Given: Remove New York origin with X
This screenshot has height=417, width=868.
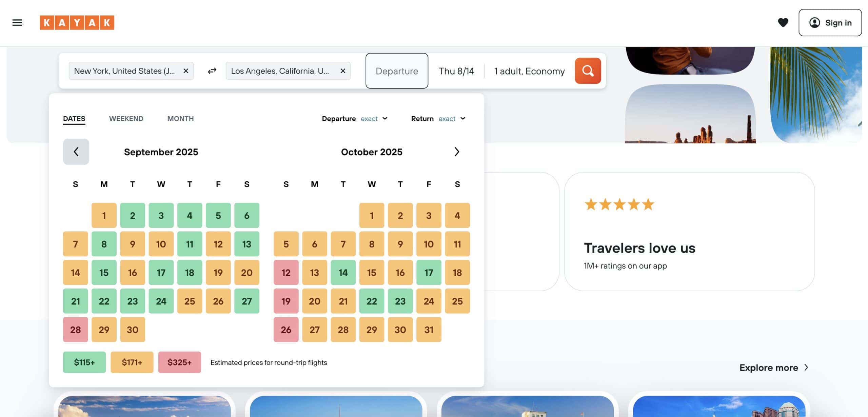Looking at the screenshot, I should click(x=186, y=71).
